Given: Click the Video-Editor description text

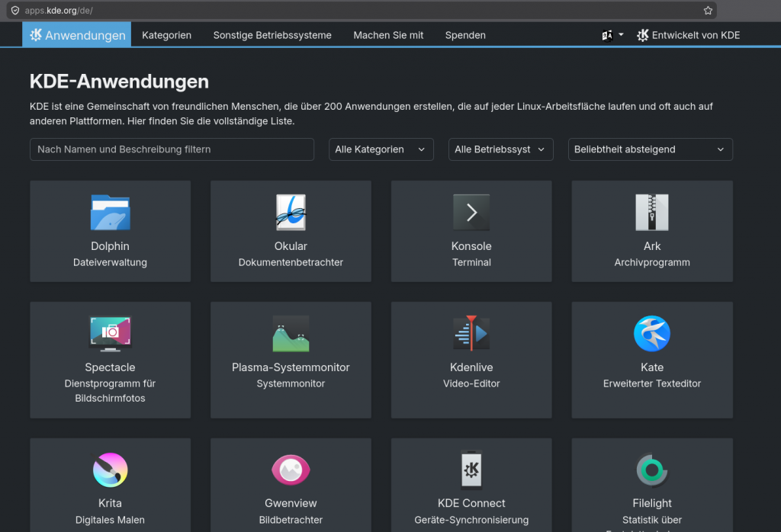Looking at the screenshot, I should point(471,383).
